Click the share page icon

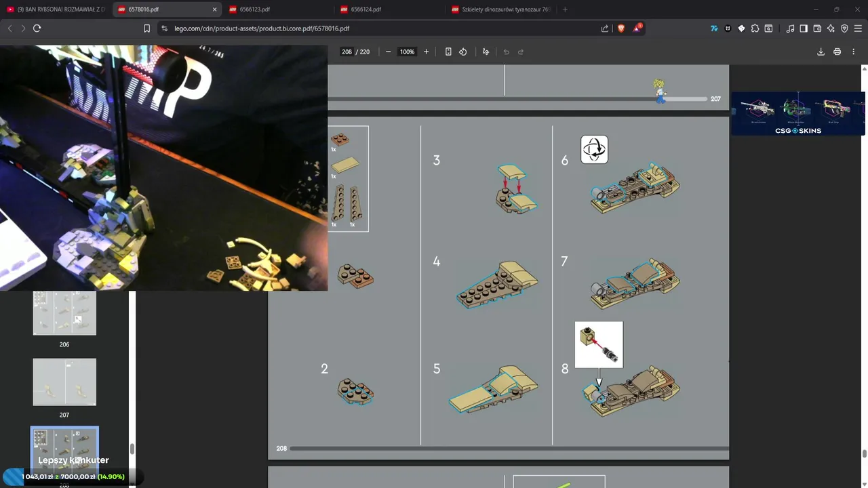click(x=605, y=28)
